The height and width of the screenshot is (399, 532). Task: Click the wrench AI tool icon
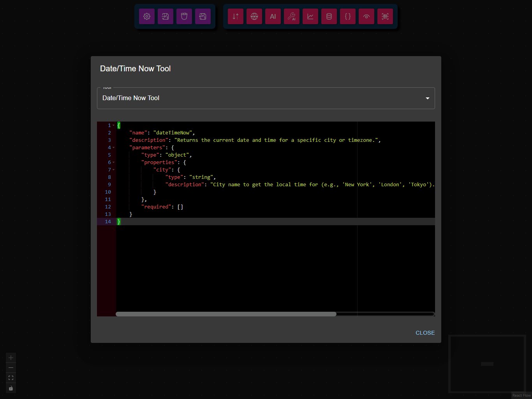click(x=292, y=16)
